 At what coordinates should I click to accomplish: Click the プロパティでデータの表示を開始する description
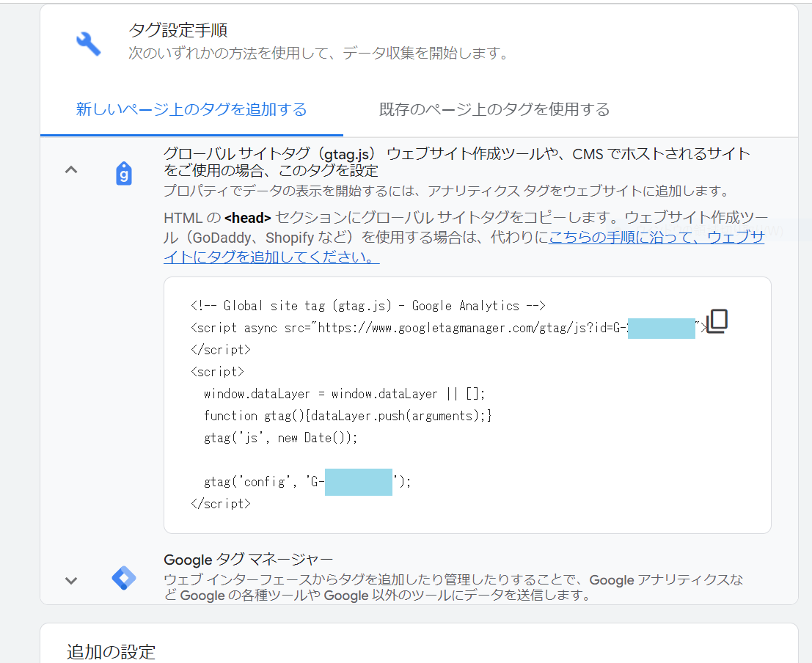[x=447, y=191]
